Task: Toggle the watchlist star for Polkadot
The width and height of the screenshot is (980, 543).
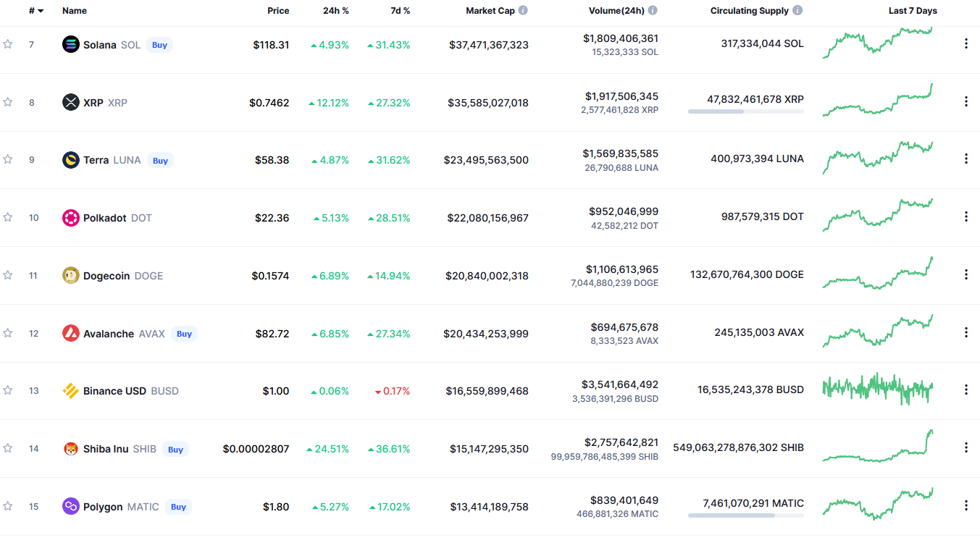Action: point(8,217)
